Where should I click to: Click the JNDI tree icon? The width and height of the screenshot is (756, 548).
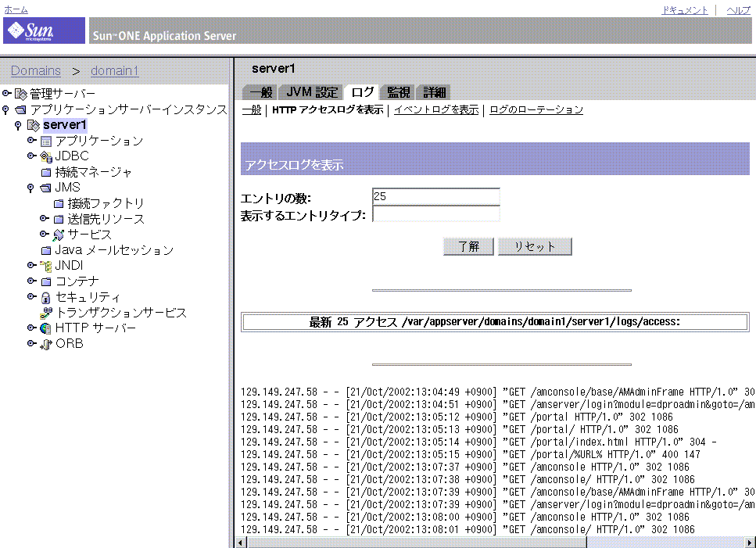46,266
